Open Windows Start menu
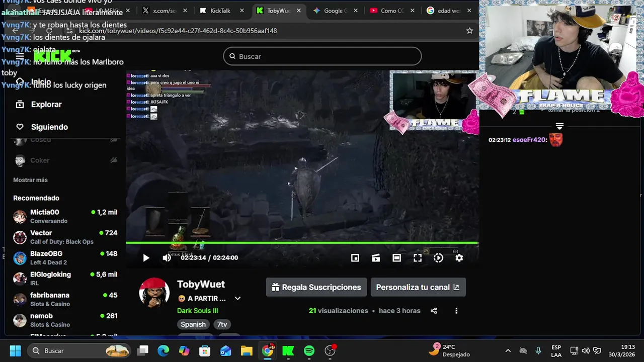644x362 pixels. [15, 350]
